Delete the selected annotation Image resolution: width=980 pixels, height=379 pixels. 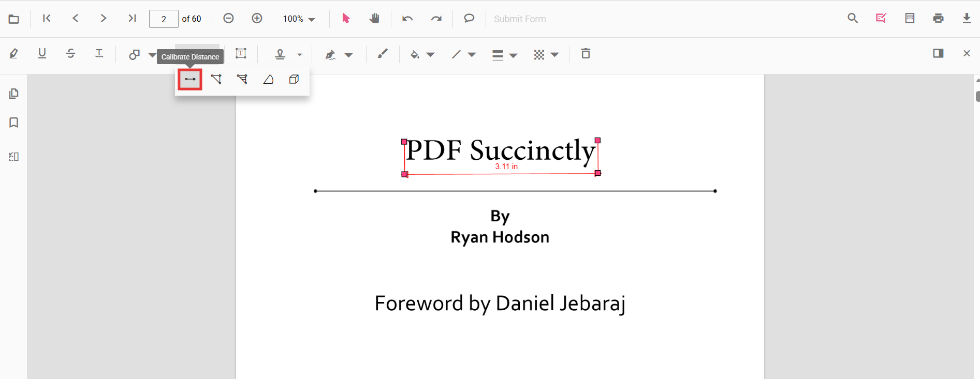(586, 54)
